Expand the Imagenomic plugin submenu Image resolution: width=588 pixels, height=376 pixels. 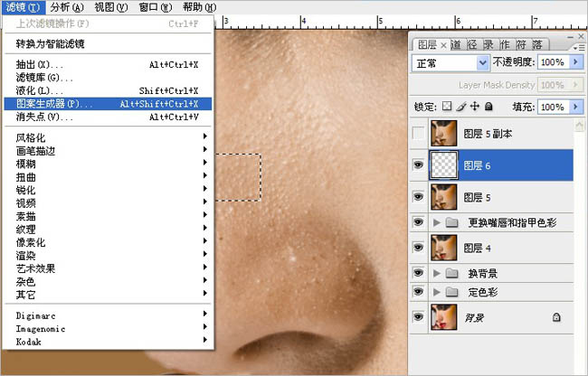tap(108, 328)
